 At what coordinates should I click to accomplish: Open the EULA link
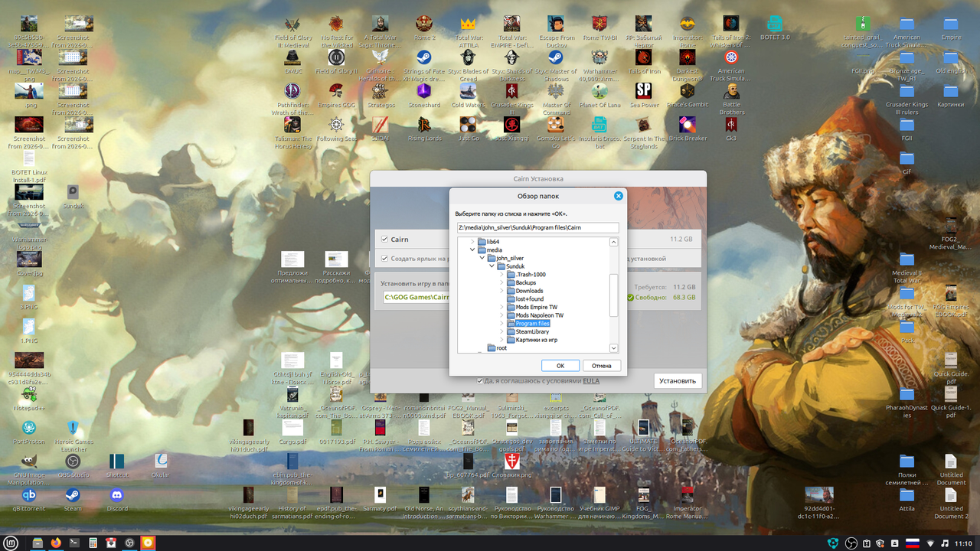pos(591,380)
